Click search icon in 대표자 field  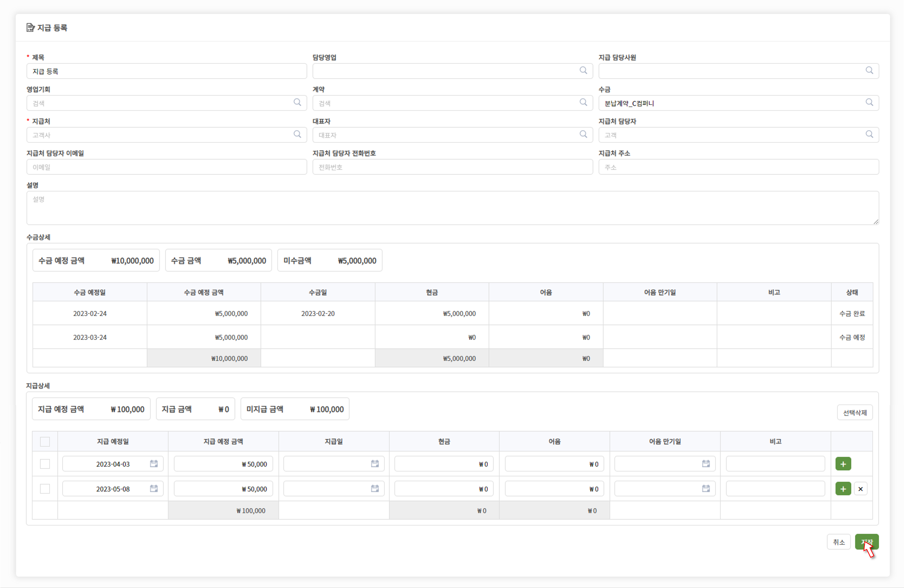click(583, 134)
